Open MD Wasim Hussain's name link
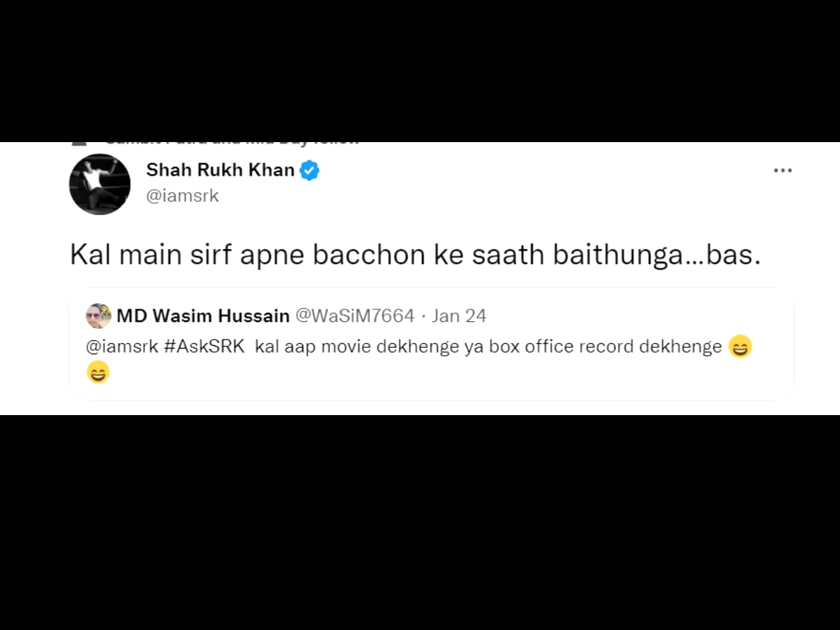This screenshot has width=840, height=630. tap(203, 316)
